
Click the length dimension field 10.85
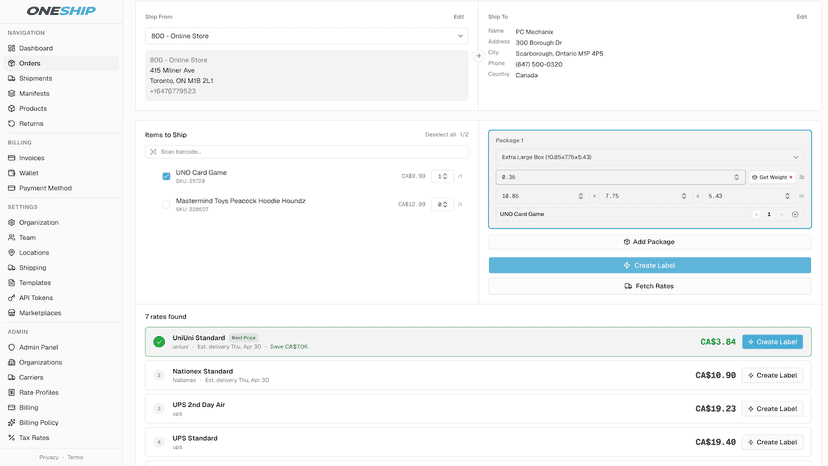point(542,196)
